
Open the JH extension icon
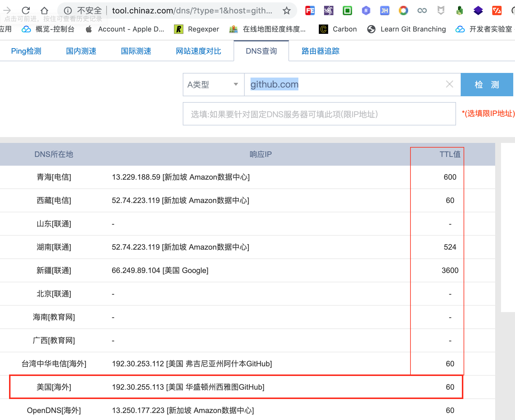384,11
